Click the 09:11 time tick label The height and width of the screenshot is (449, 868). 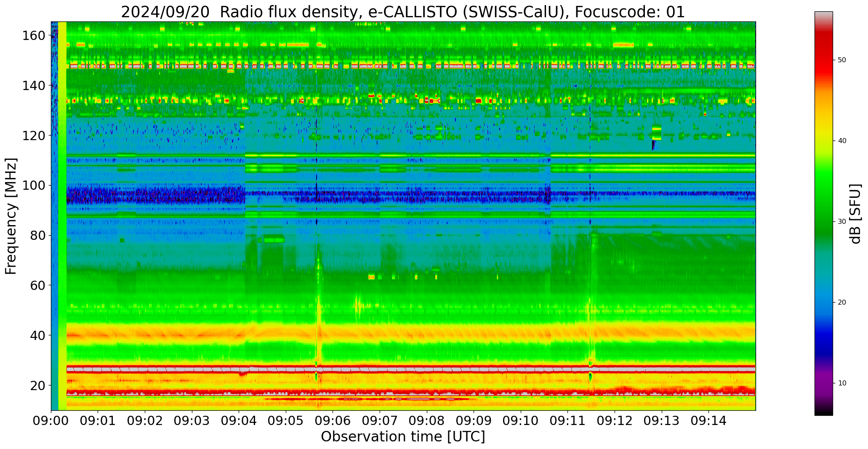[568, 420]
